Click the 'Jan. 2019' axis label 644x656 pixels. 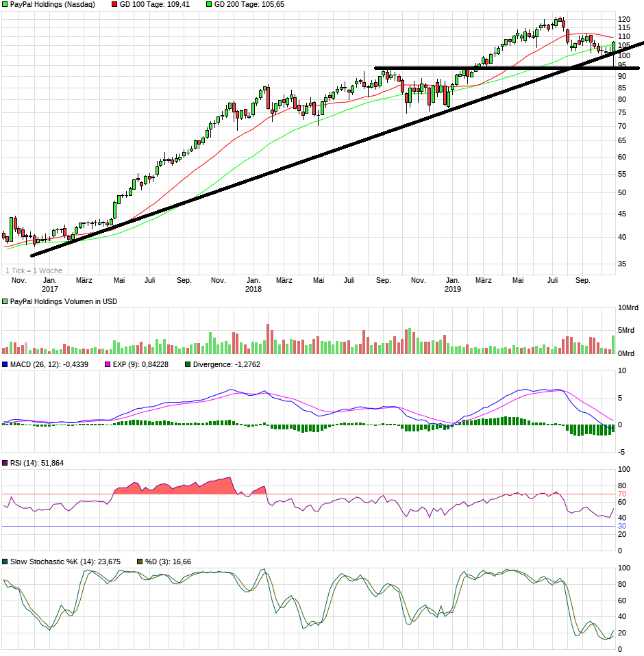point(452,284)
